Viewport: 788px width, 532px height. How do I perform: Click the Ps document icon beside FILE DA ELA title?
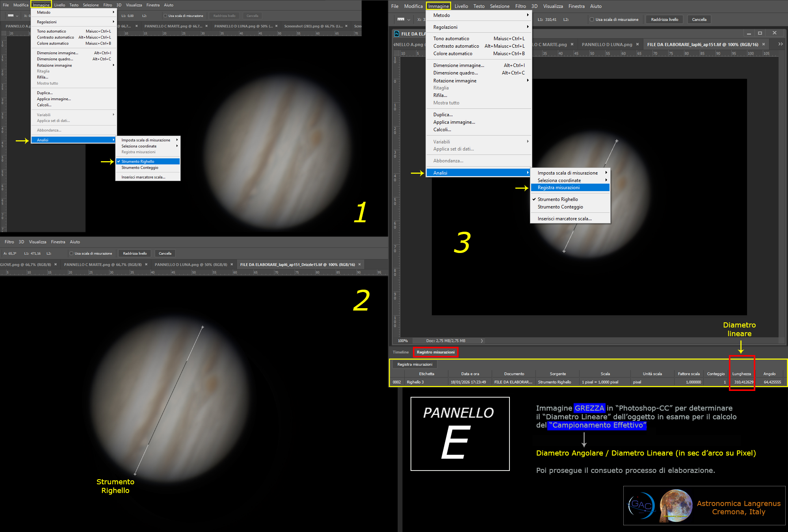[397, 34]
